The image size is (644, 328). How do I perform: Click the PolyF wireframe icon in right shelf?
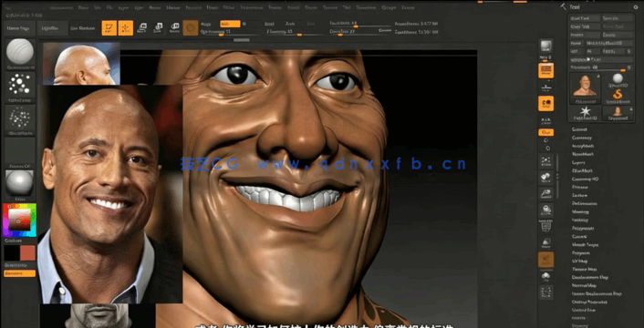545,226
